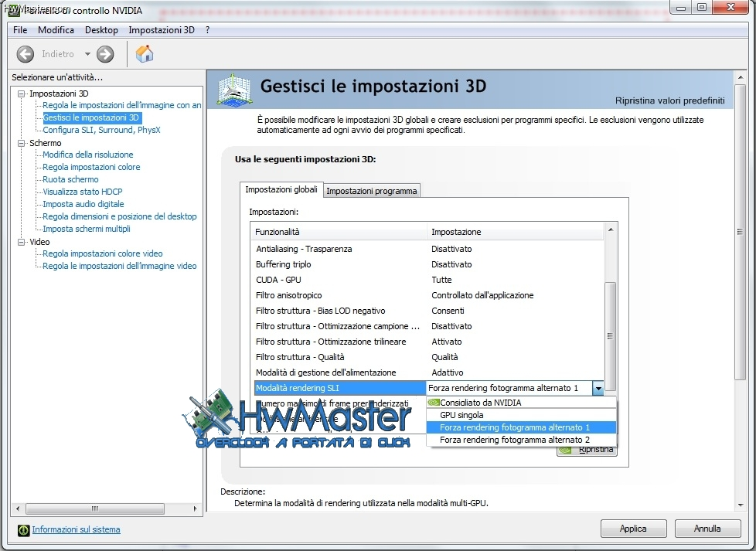Select Filtro anisotropico setting row

point(428,295)
